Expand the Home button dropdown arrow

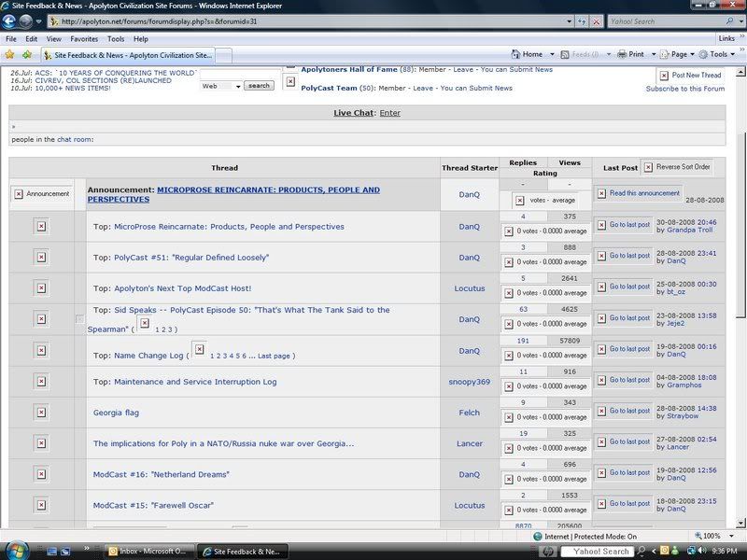[x=552, y=54]
